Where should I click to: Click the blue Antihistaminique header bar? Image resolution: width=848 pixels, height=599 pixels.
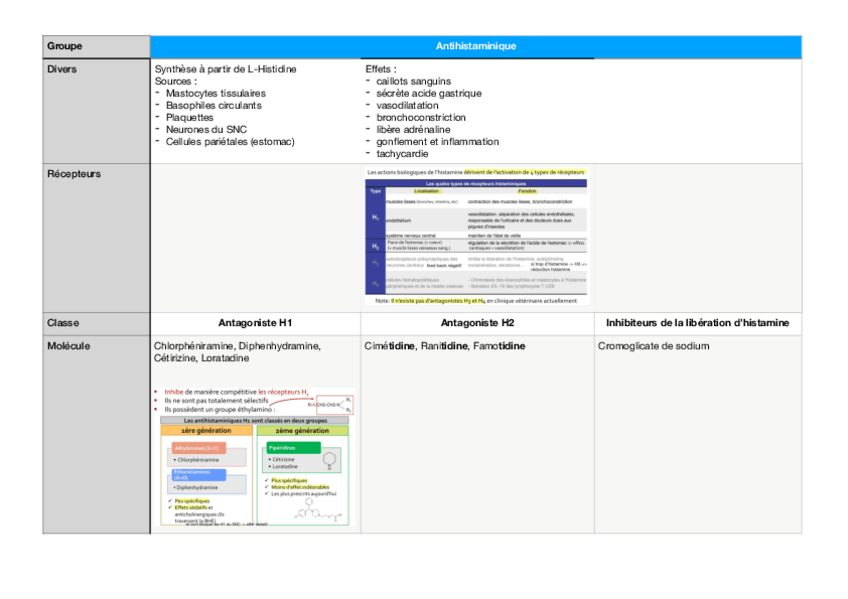coord(476,46)
